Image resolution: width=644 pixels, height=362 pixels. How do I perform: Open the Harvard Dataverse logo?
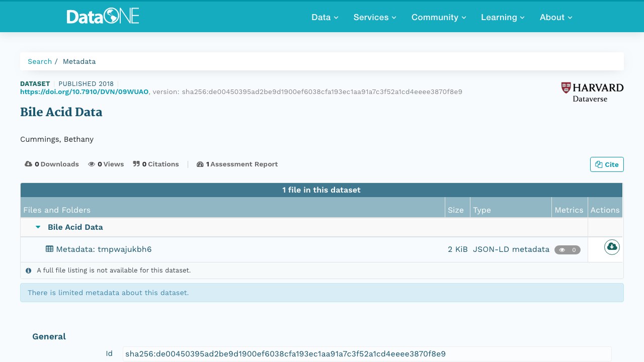[592, 92]
